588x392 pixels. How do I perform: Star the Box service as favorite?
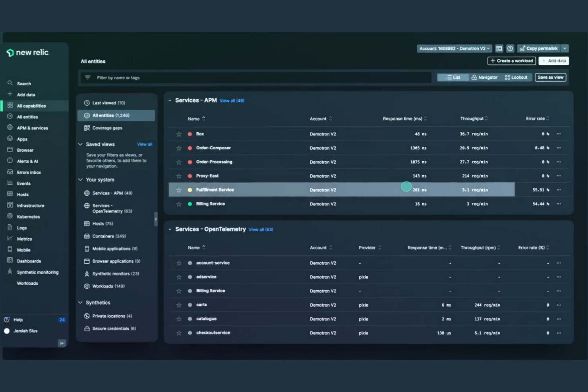pyautogui.click(x=179, y=134)
